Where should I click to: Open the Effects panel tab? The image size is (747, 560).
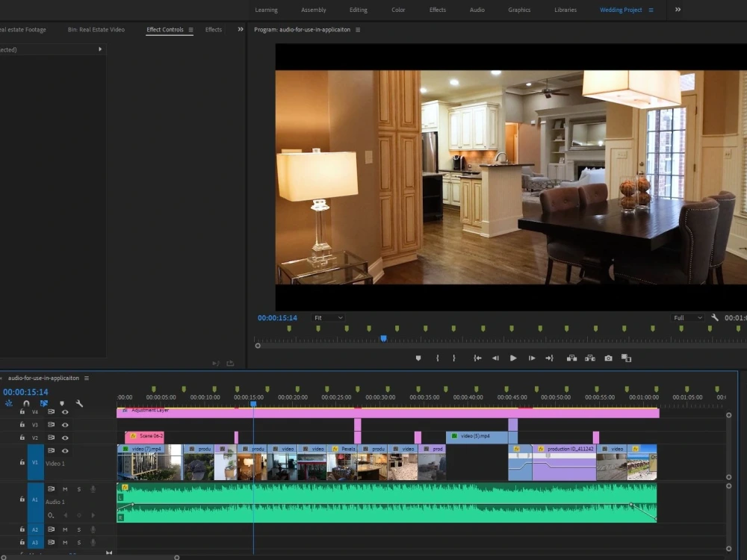[x=214, y=30]
